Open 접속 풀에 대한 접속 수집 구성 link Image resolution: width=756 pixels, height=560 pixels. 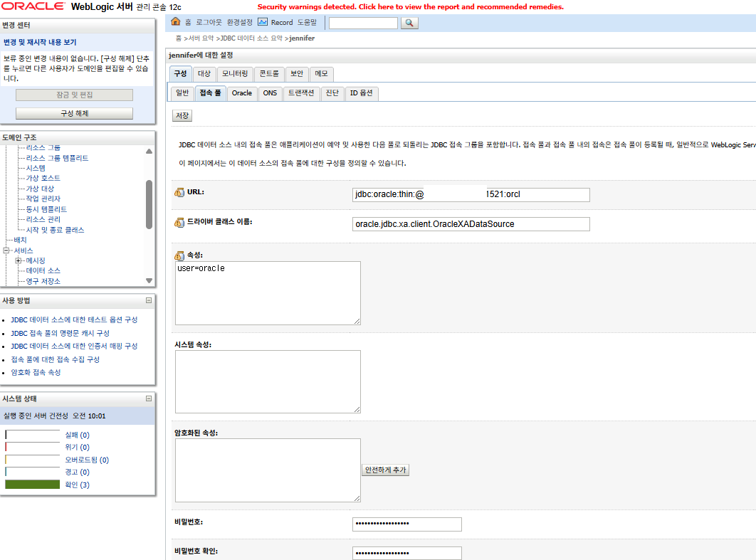[x=55, y=359]
